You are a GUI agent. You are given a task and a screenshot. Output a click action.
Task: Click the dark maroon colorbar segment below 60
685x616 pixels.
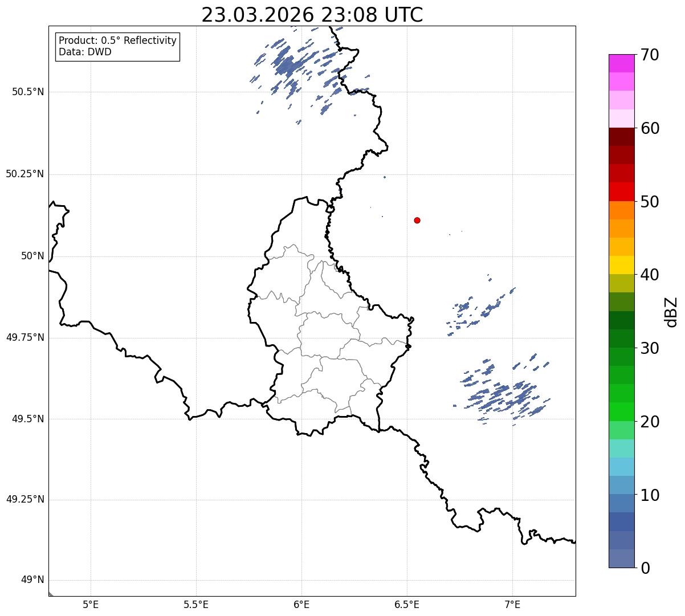(622, 137)
